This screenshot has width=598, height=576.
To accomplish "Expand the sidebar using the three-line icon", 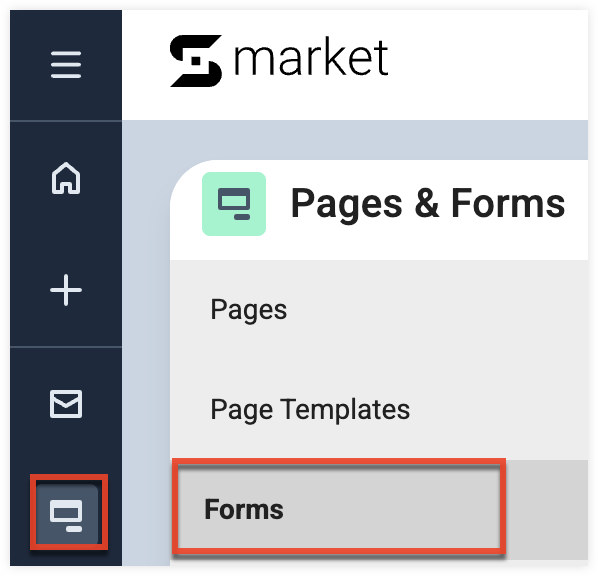I will click(66, 64).
